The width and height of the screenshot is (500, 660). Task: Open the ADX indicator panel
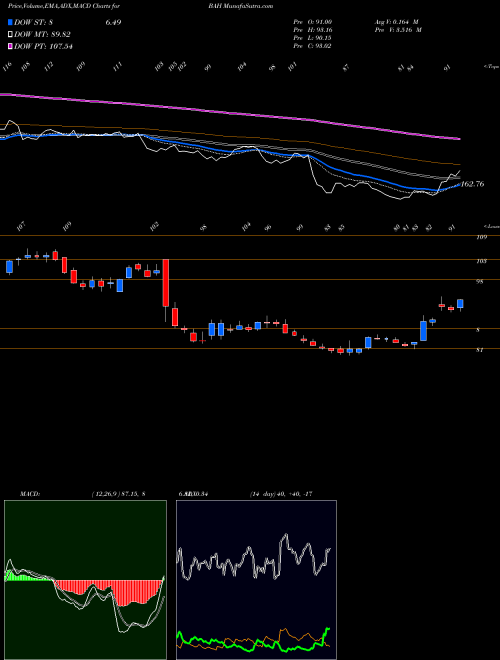tap(256, 580)
